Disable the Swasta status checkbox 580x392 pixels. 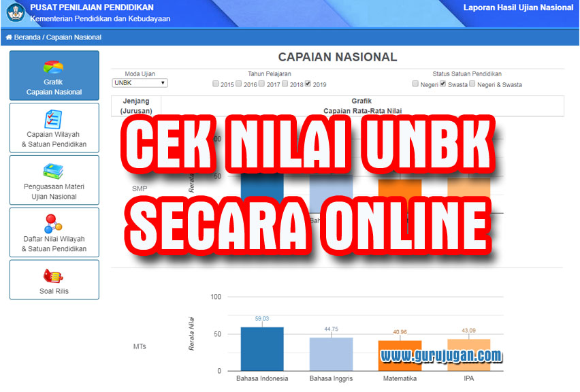coord(443,84)
